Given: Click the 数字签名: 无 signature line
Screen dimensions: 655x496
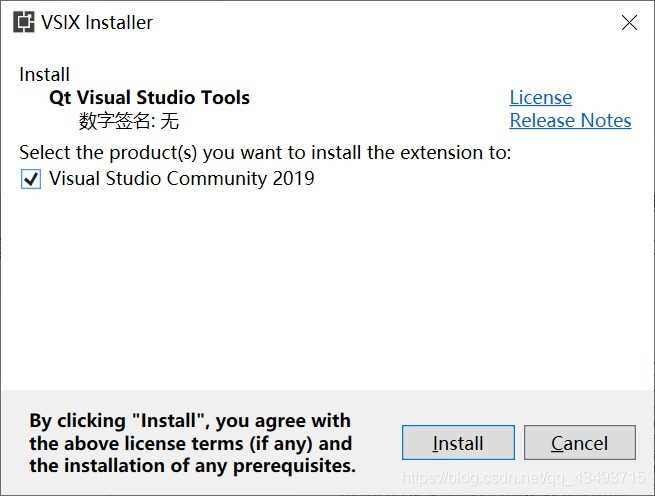Looking at the screenshot, I should (129, 121).
